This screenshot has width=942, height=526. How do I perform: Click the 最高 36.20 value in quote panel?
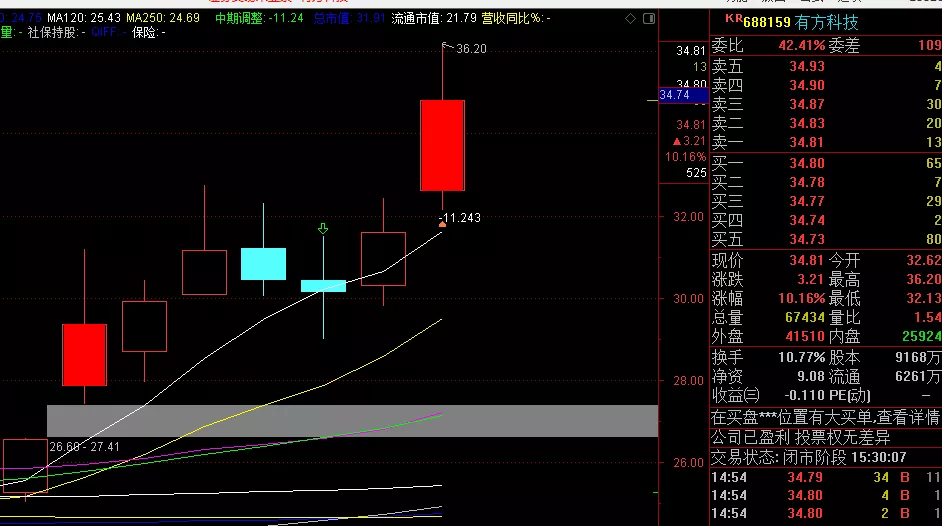point(923,280)
